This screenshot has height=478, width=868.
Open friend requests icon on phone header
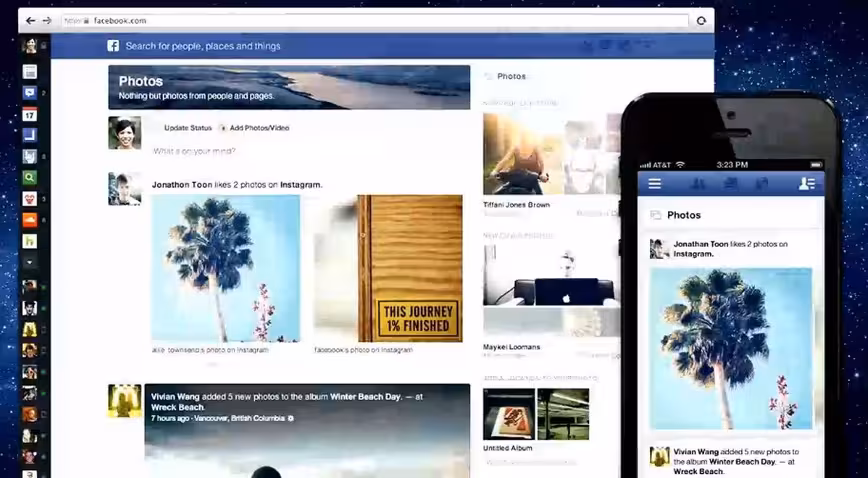point(699,183)
